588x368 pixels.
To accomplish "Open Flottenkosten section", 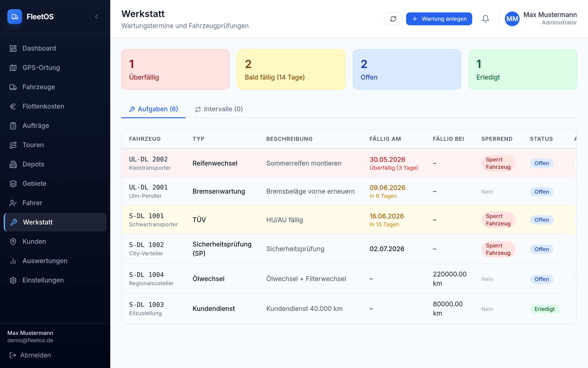I will point(55,106).
